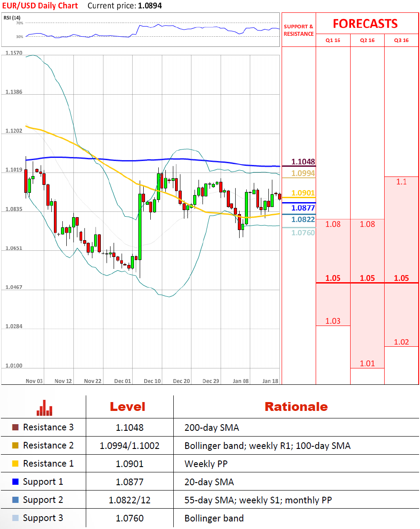Click the FORECASTS heading
The image size is (420, 529).
point(365,23)
